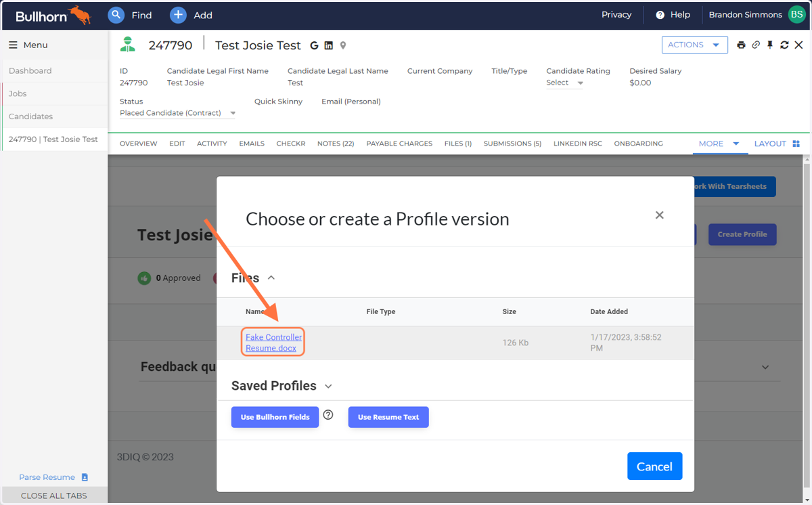The image size is (812, 505).
Task: Click the BS user avatar
Action: pos(796,15)
